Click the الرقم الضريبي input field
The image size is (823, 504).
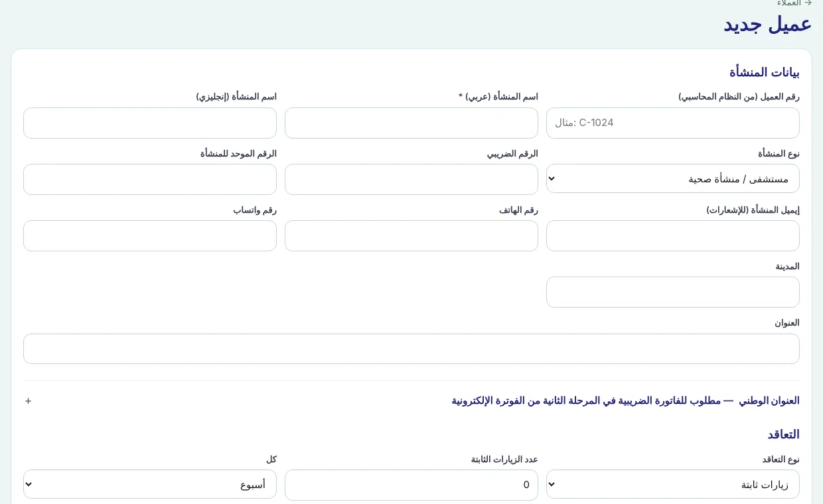[411, 179]
